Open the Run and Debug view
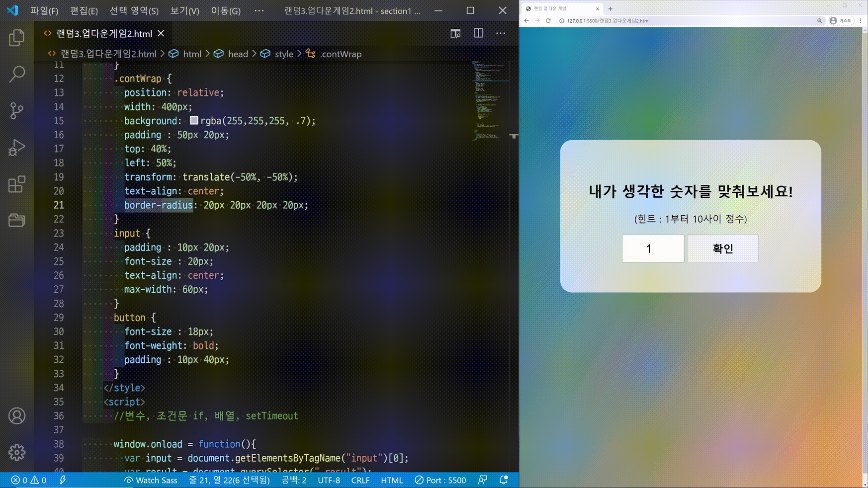 [16, 148]
